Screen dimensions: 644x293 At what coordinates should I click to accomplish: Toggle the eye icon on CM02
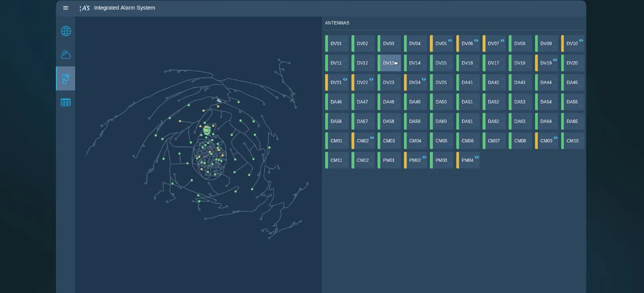click(x=372, y=138)
